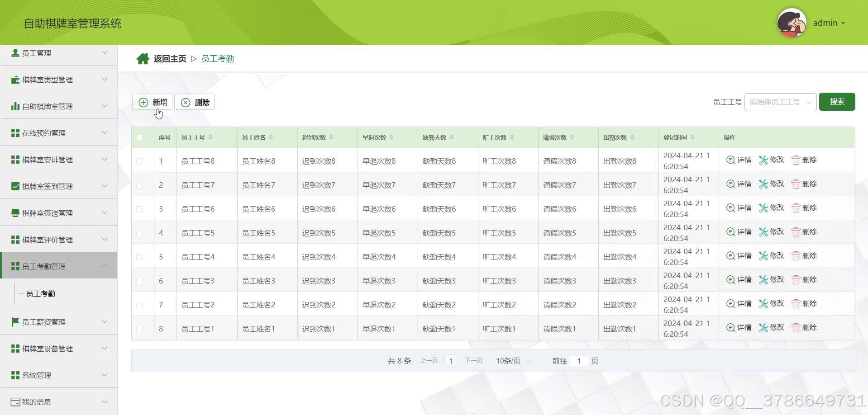Screen dimensions: 868x415
Task: Click the trash icon in row 员工工号1
Action: click(796, 328)
